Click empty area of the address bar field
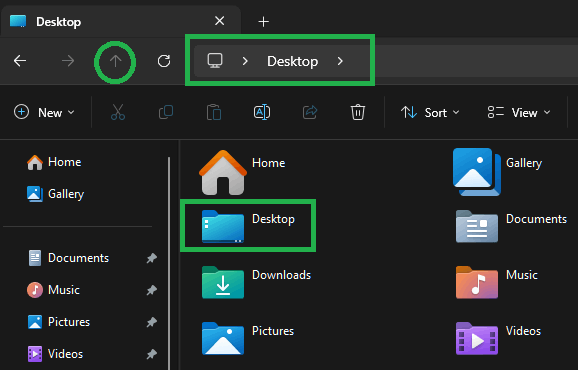The width and height of the screenshot is (578, 370). (476, 61)
